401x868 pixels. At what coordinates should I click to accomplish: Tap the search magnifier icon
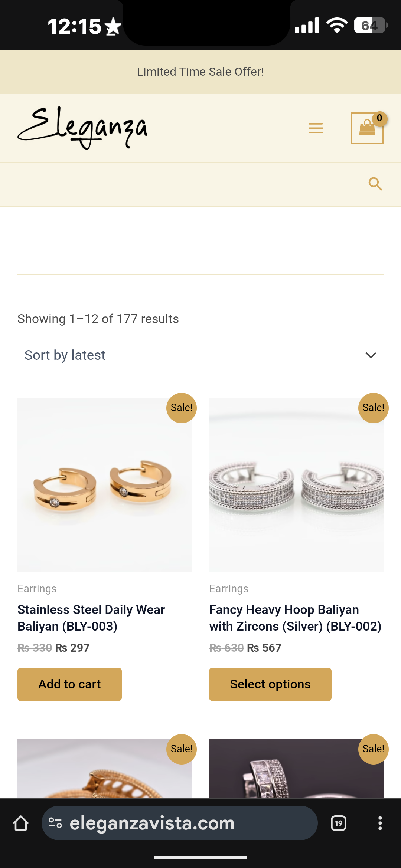pos(375,184)
